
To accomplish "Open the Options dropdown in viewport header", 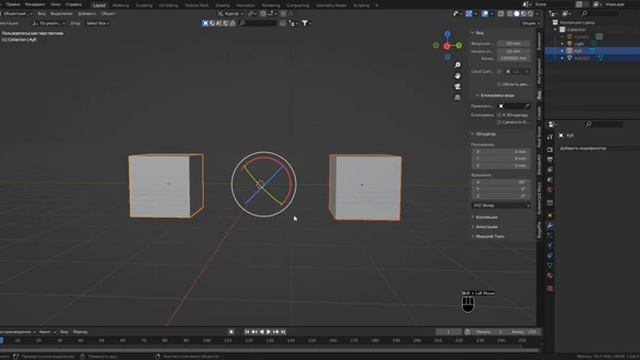I will coord(531,23).
